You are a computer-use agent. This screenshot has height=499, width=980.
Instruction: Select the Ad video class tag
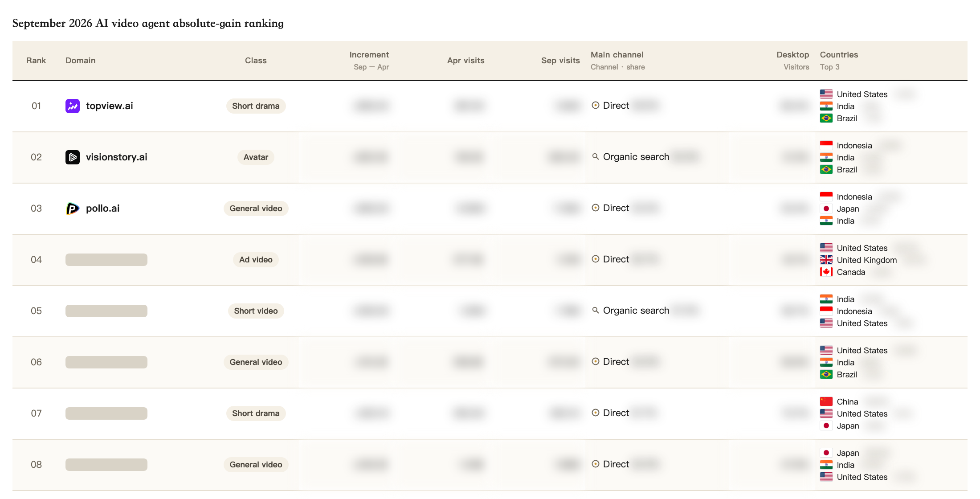pos(256,260)
